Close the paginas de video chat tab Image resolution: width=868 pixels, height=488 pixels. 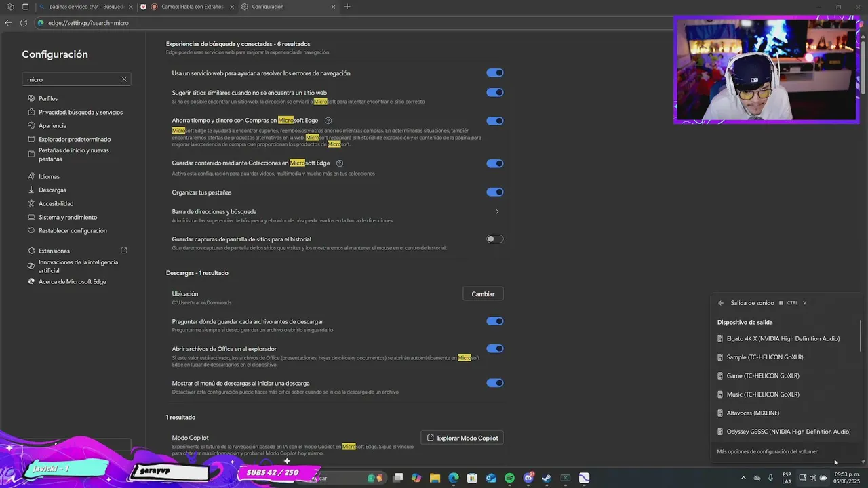pyautogui.click(x=130, y=7)
